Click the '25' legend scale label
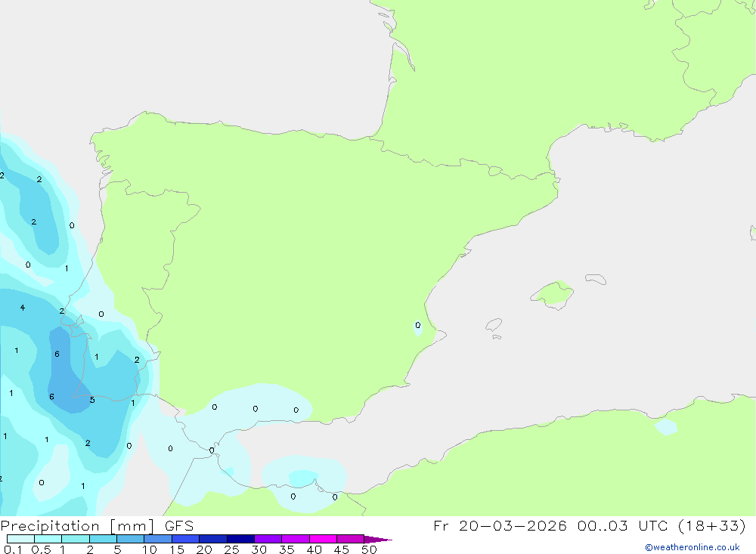Viewport: 756px width, 554px height. click(232, 549)
